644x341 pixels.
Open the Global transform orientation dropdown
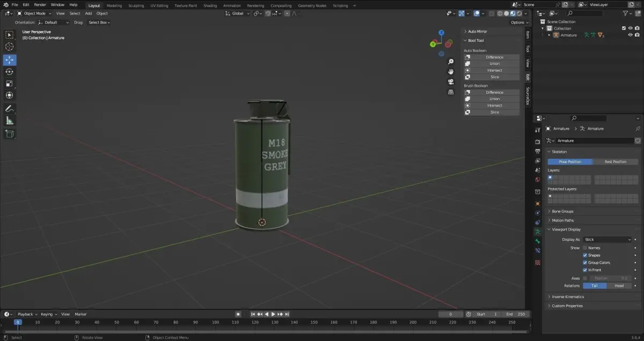[x=238, y=13]
